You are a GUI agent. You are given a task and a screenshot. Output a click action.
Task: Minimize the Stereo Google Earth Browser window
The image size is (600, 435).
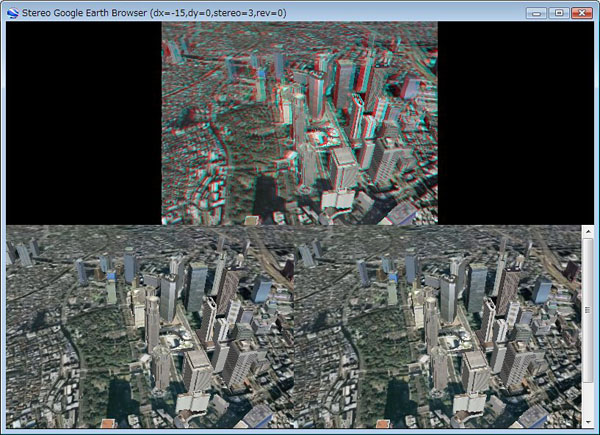pos(536,13)
